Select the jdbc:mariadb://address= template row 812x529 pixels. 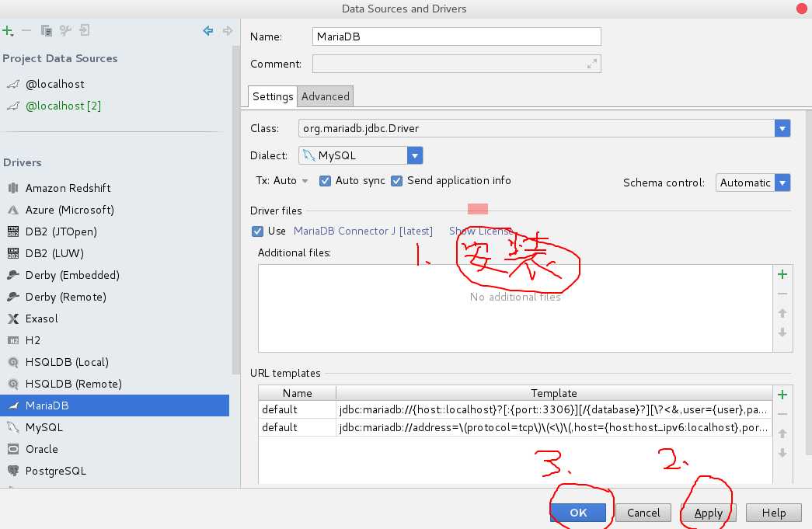(x=515, y=427)
